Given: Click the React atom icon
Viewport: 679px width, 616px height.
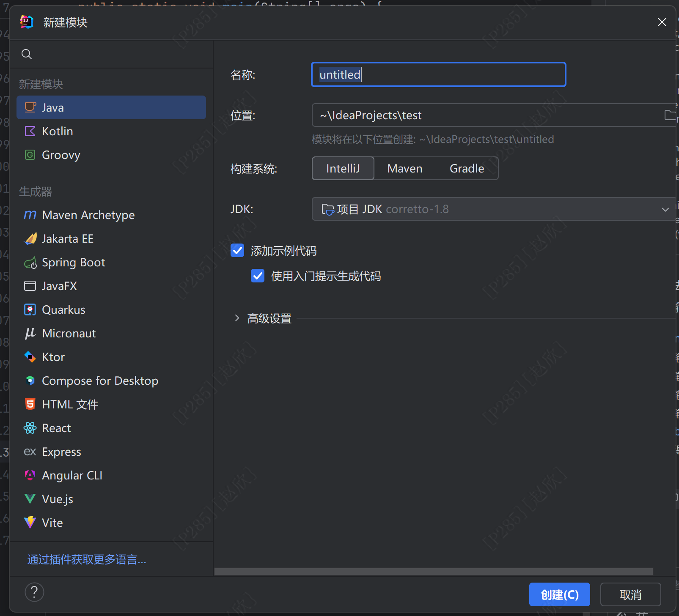Looking at the screenshot, I should click(x=30, y=428).
